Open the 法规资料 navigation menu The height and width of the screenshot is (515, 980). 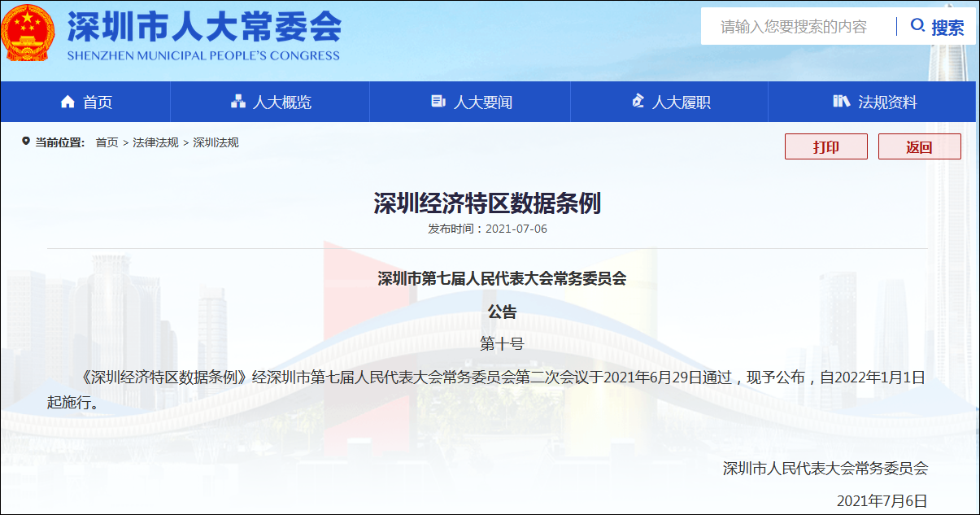tap(872, 102)
